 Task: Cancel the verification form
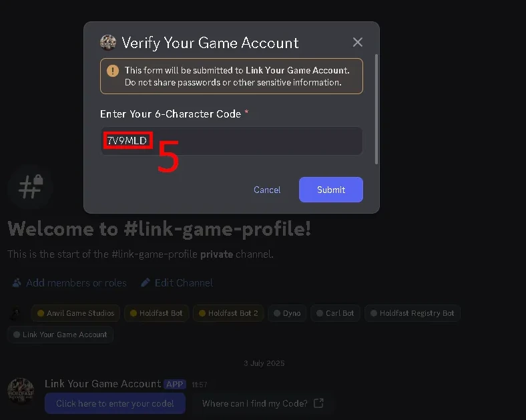tap(267, 190)
